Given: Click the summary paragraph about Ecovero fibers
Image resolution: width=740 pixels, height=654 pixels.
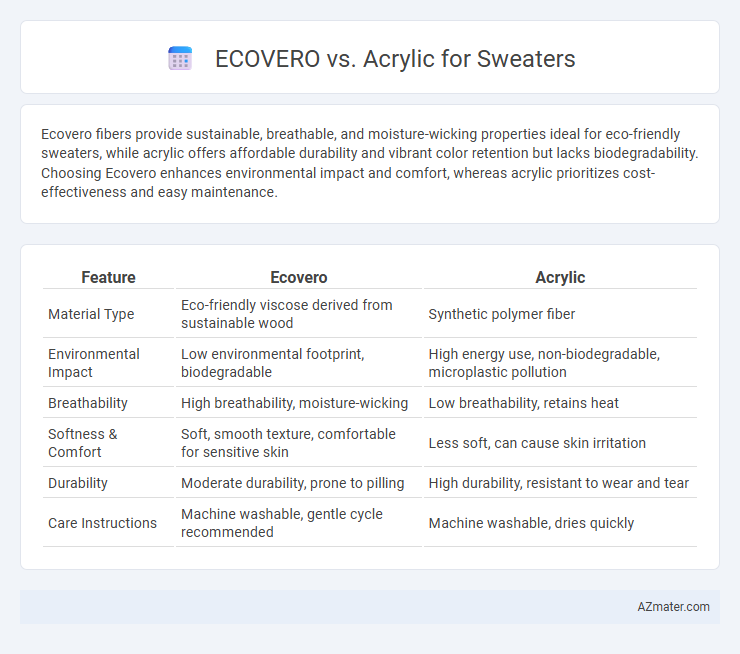Looking at the screenshot, I should (x=370, y=163).
